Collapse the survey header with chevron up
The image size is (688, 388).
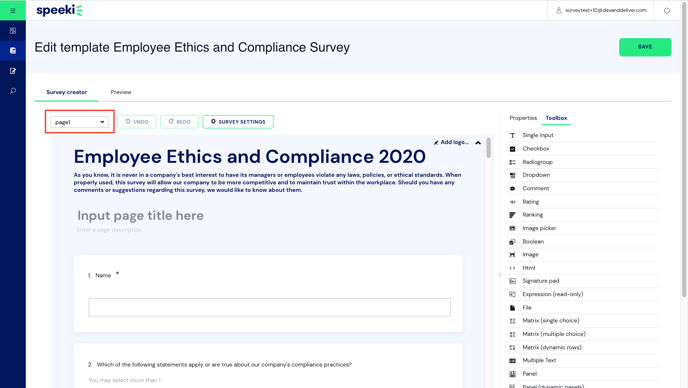tap(478, 143)
